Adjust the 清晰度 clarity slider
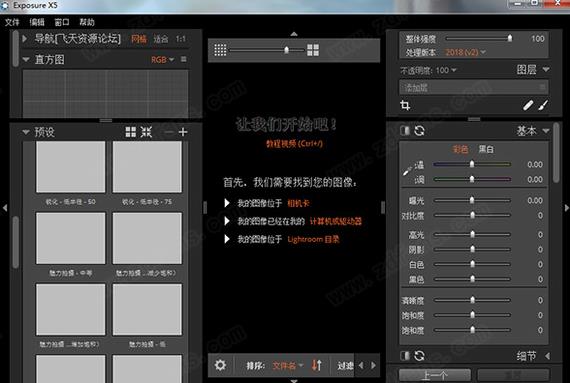Screen dimensions: 570x383 [472, 300]
